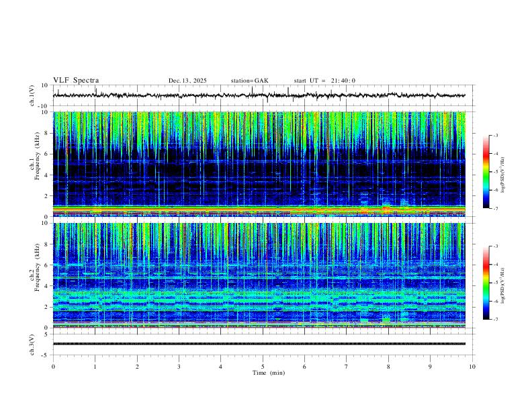Select the date "Dec. 13, 2025"

click(x=187, y=81)
